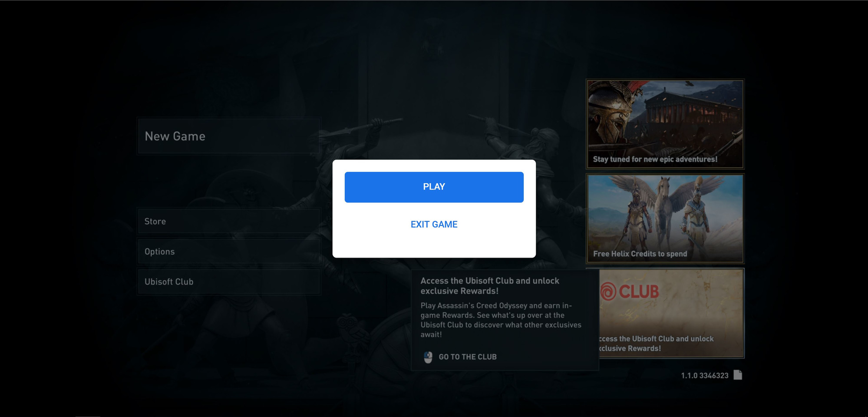Open 'Stay tuned for new epic adventures' tile
The height and width of the screenshot is (417, 868).
tap(665, 124)
